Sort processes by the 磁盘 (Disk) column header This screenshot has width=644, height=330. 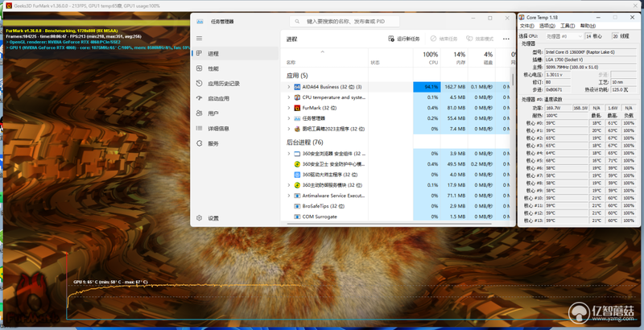(x=481, y=58)
